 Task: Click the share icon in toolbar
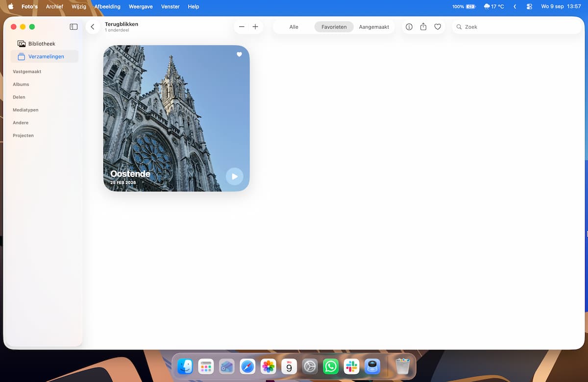coord(423,27)
